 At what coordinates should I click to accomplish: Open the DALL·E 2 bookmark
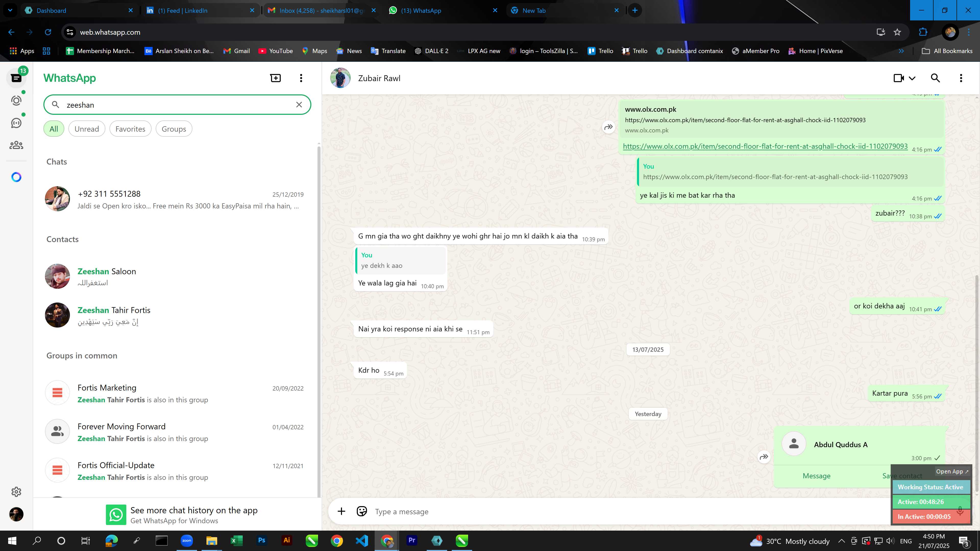[x=431, y=51]
